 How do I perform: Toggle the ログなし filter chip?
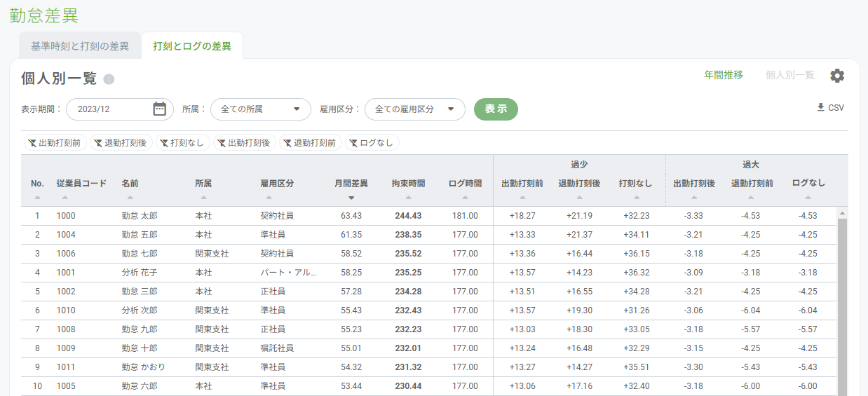tap(372, 143)
